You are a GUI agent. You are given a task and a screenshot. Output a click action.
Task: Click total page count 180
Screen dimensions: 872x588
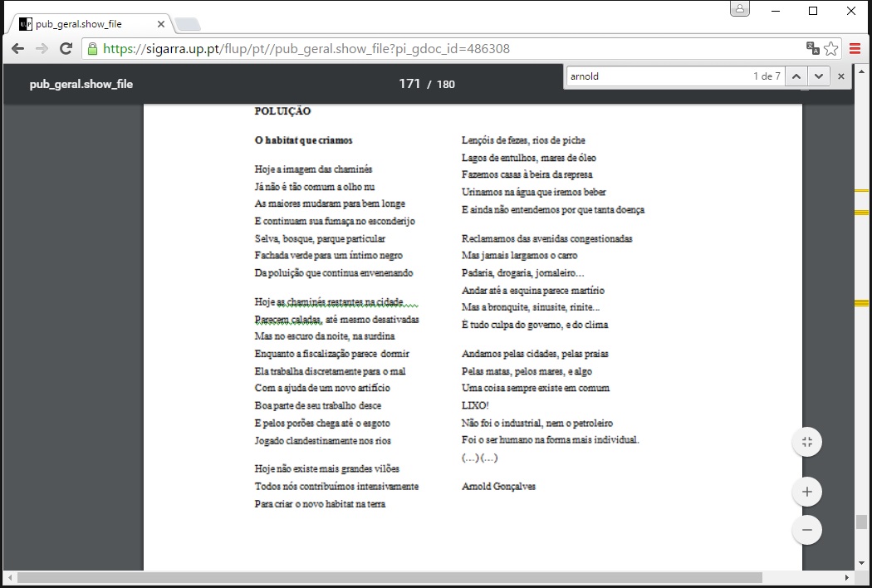[445, 85]
